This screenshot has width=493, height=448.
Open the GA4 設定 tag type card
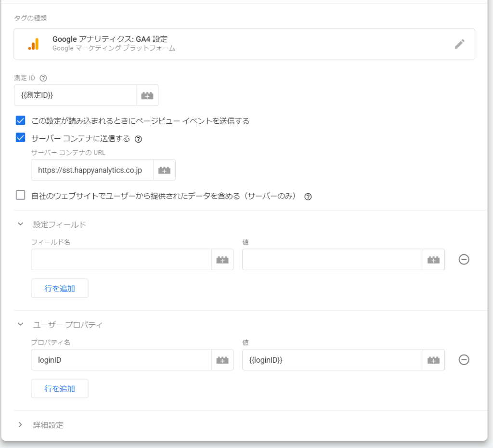tap(244, 44)
